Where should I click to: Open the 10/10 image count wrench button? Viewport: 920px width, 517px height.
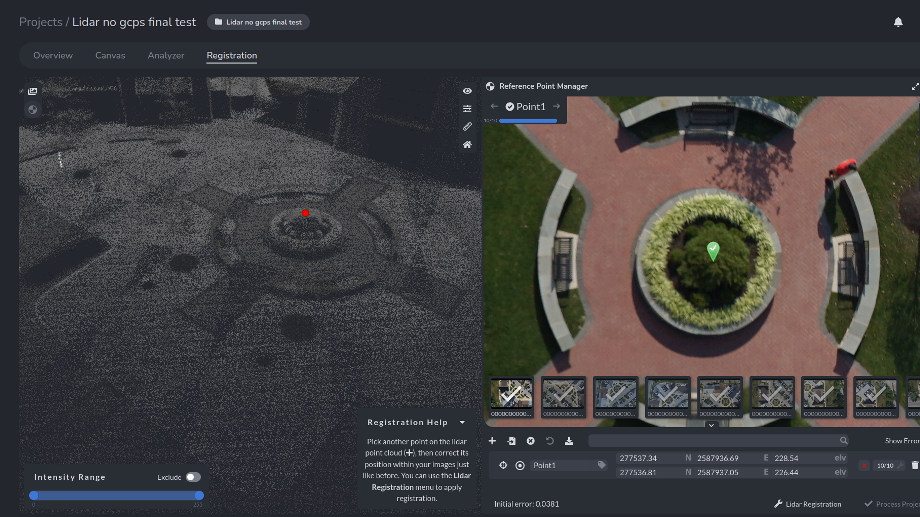click(889, 465)
